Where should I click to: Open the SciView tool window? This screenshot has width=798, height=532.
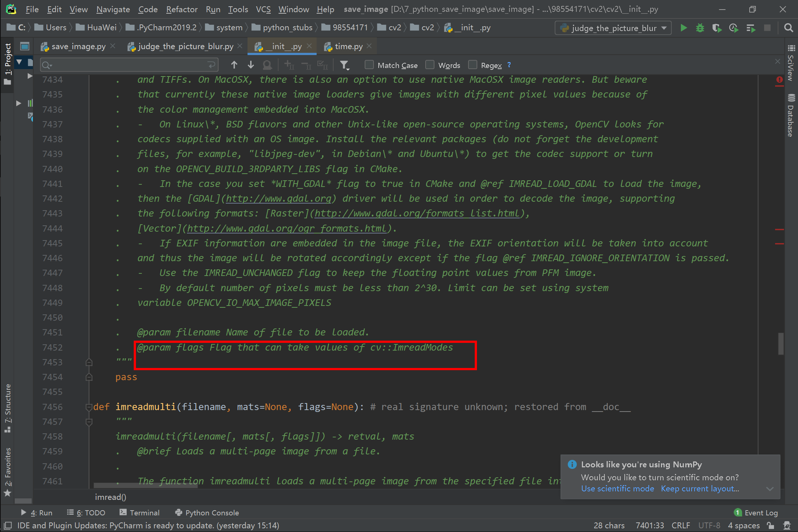tap(791, 63)
